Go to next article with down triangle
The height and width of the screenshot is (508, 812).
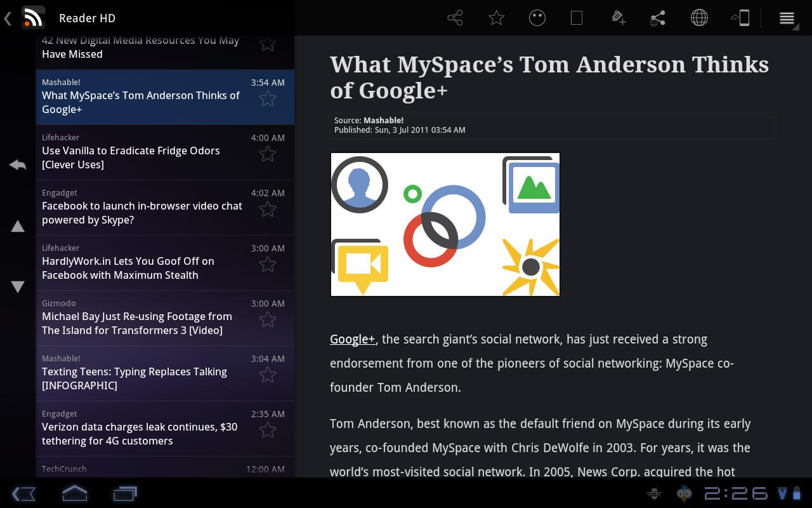(x=18, y=287)
